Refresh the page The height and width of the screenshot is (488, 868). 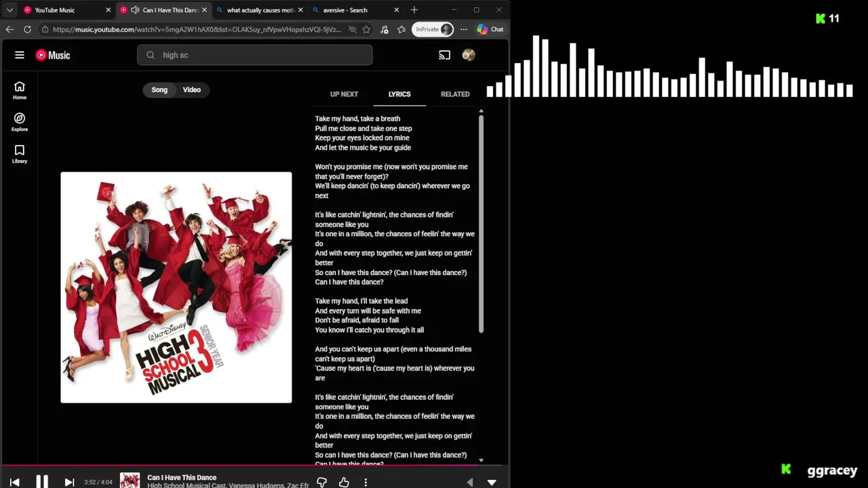[x=27, y=29]
